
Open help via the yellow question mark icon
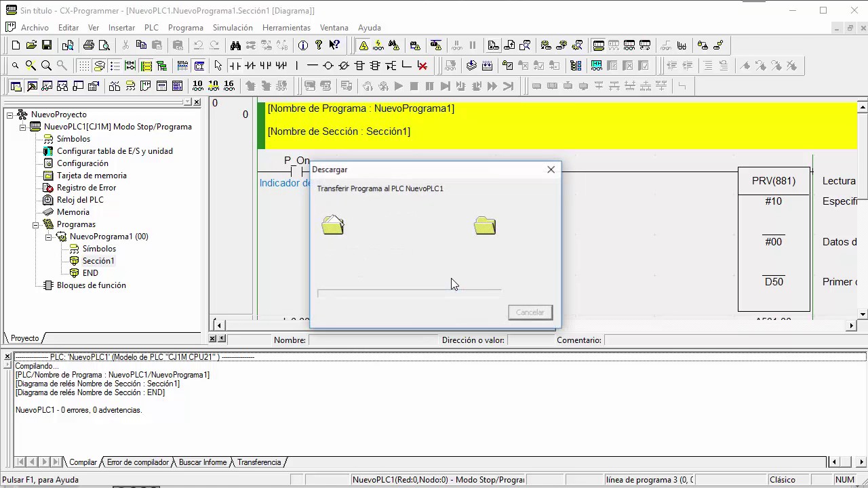tap(319, 45)
